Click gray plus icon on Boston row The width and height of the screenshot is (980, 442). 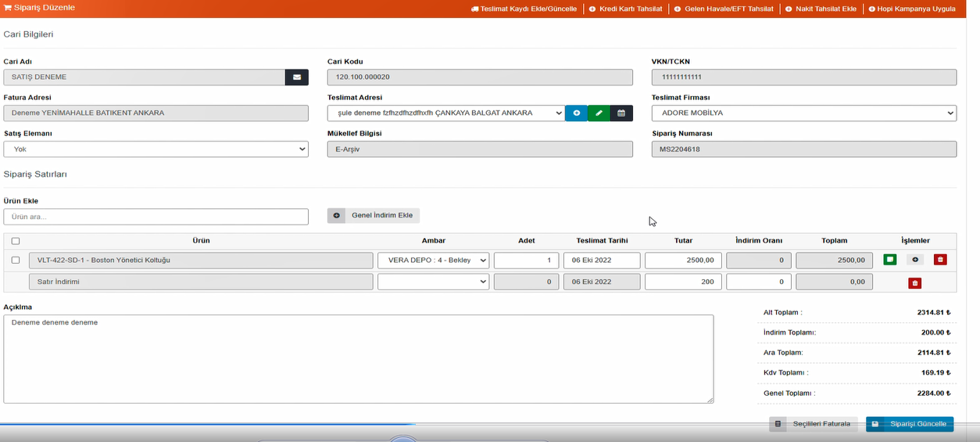[915, 260]
